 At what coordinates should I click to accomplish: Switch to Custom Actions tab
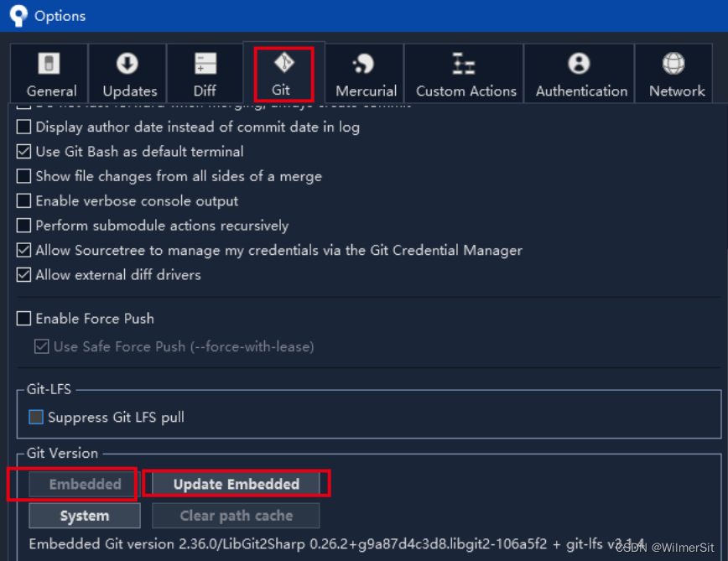coord(465,73)
